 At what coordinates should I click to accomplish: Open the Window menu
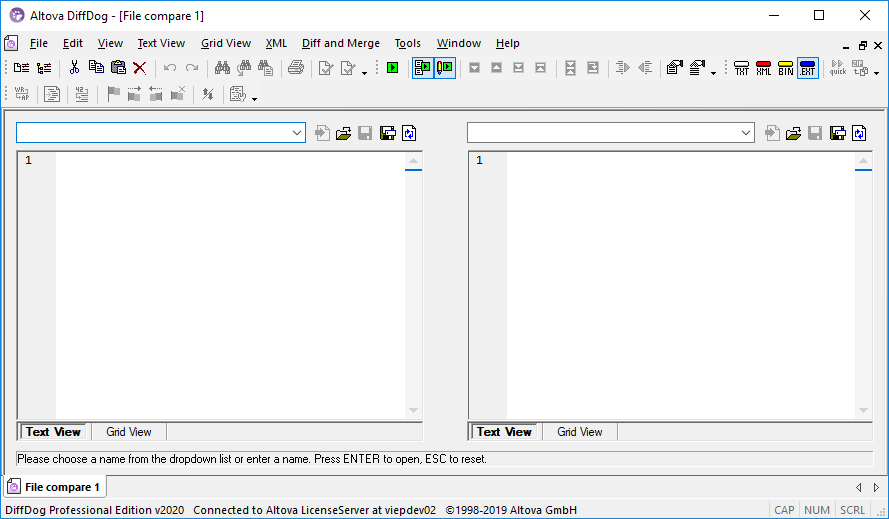pyautogui.click(x=459, y=43)
